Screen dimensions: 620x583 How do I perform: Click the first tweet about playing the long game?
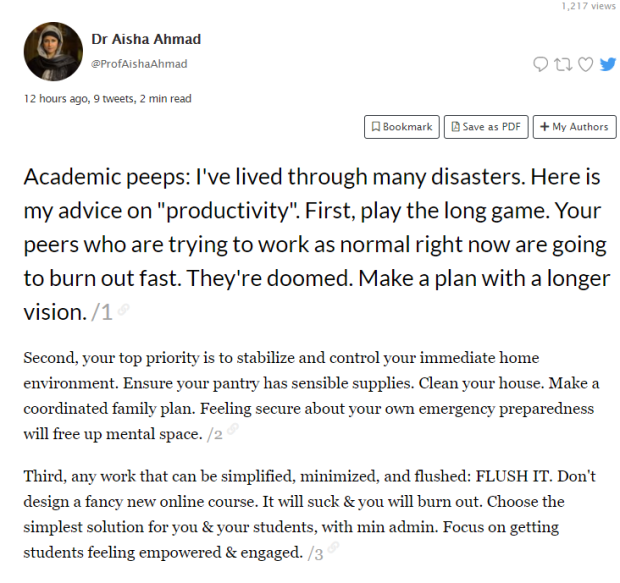pyautogui.click(x=310, y=244)
